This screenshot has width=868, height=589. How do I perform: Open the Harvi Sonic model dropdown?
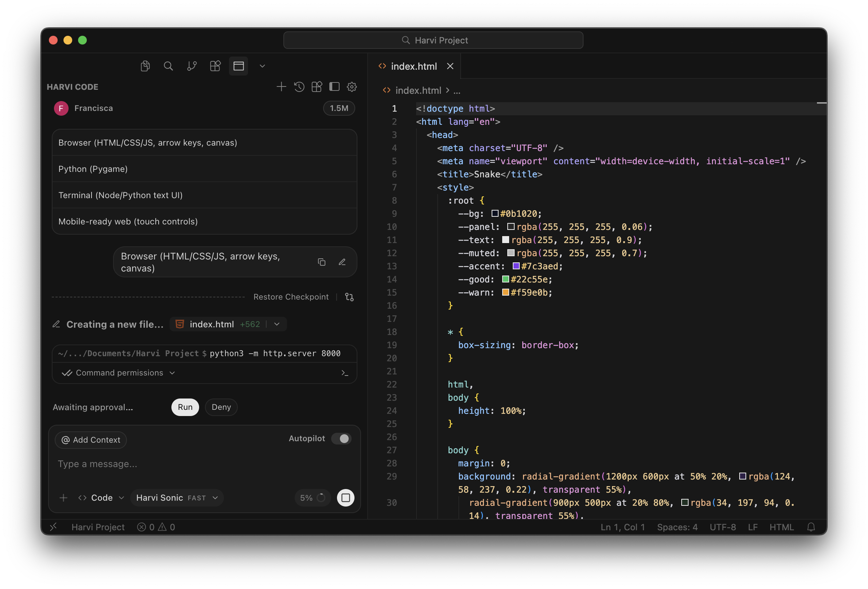pos(177,498)
